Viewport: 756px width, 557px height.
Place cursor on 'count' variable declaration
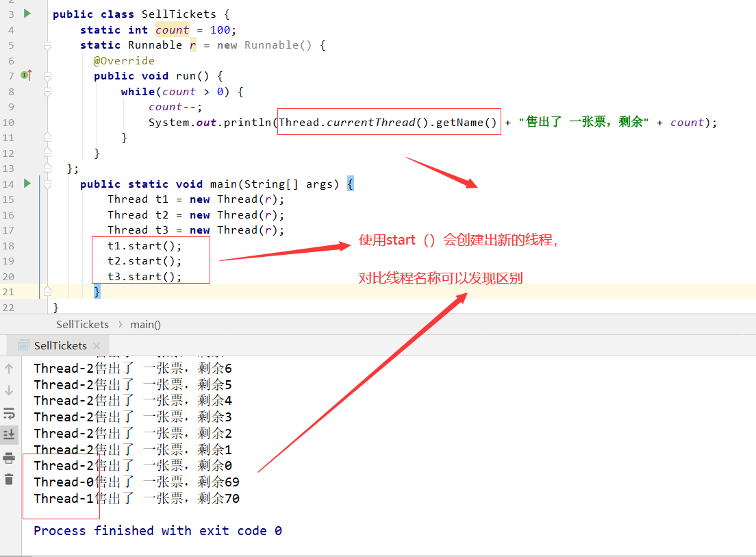(x=172, y=30)
